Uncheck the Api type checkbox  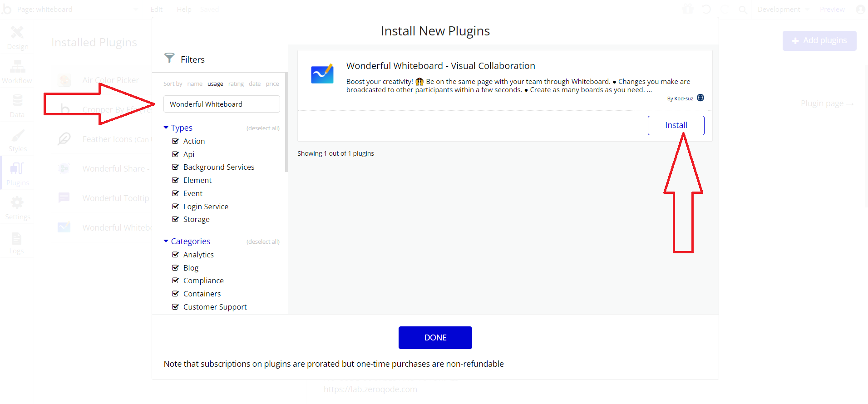tap(175, 154)
